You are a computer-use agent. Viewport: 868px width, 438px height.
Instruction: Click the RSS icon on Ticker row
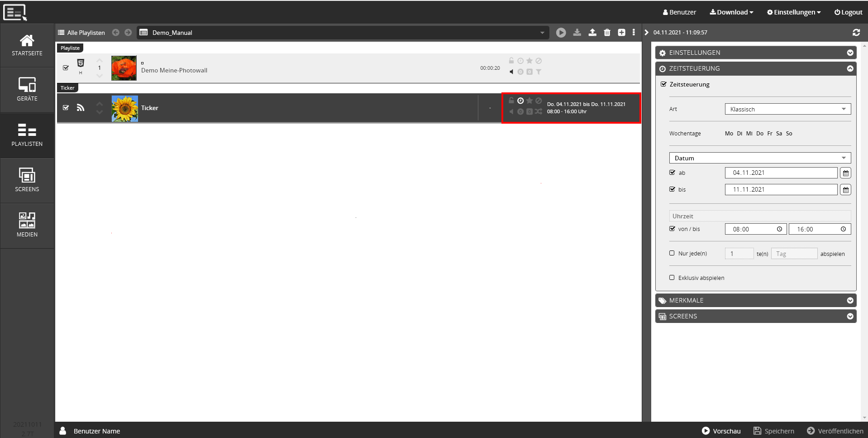81,108
